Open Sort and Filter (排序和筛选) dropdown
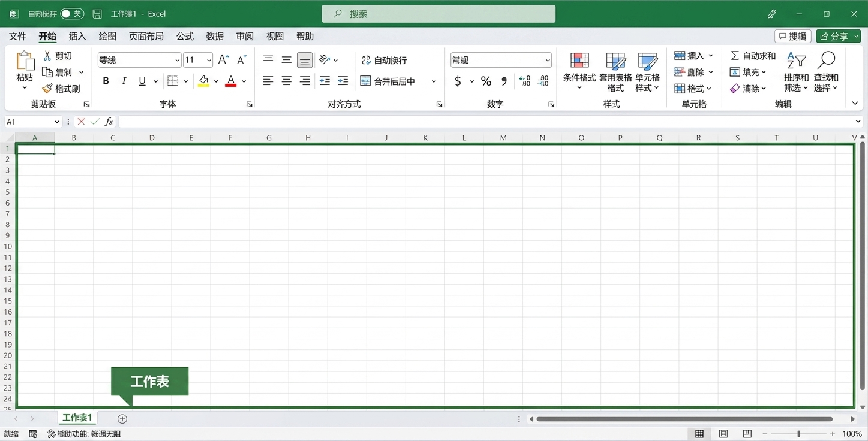The image size is (868, 441). pos(796,72)
